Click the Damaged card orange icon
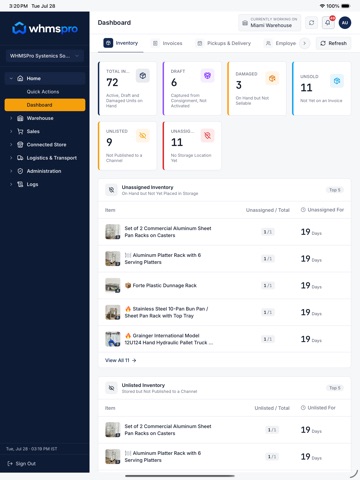Viewport: 360px width, 480px height. [272, 78]
